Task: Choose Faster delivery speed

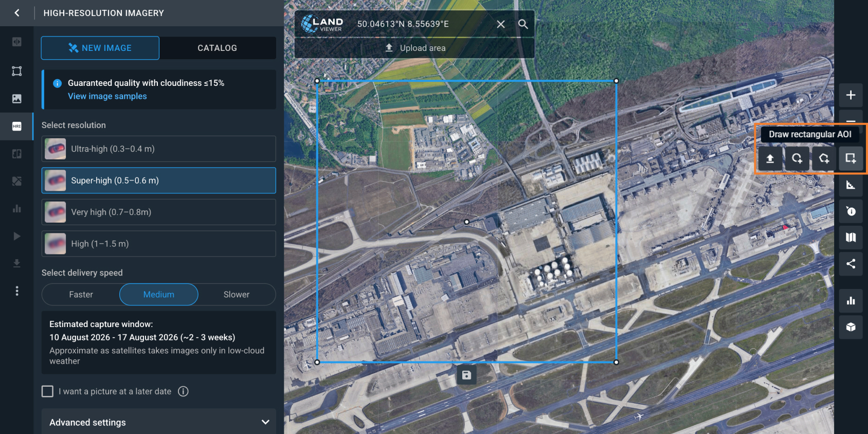Action: 81,295
